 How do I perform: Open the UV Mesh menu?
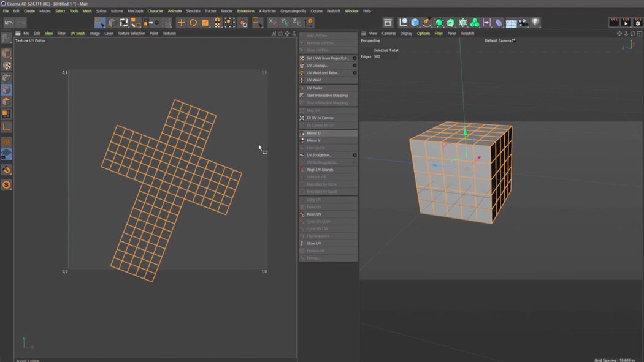[x=77, y=33]
